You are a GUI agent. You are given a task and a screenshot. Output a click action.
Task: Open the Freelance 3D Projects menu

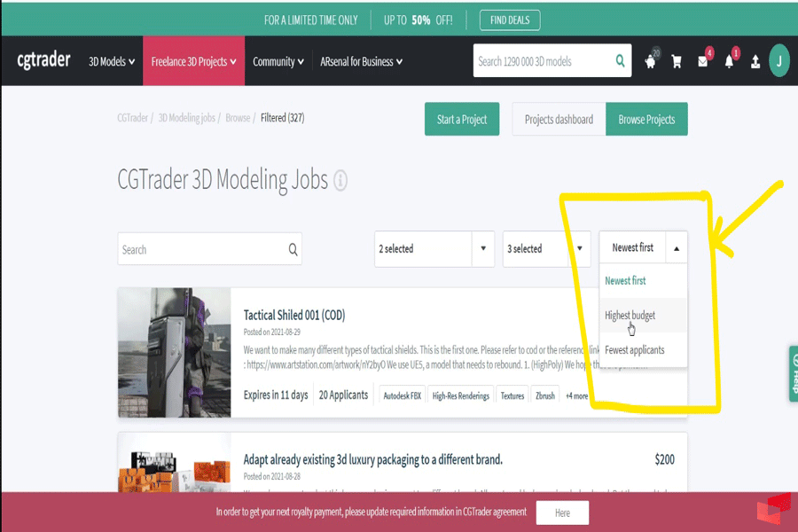pos(193,61)
